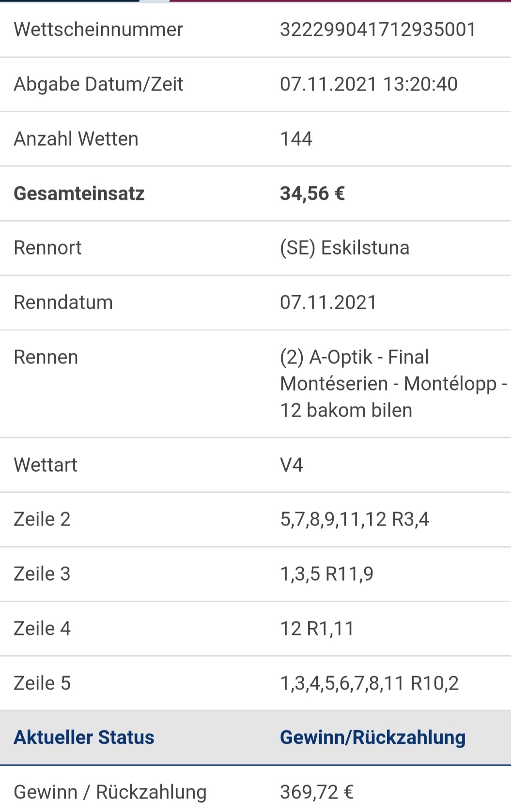Image resolution: width=511 pixels, height=812 pixels.
Task: Click the bet type value V4
Action: 291,465
